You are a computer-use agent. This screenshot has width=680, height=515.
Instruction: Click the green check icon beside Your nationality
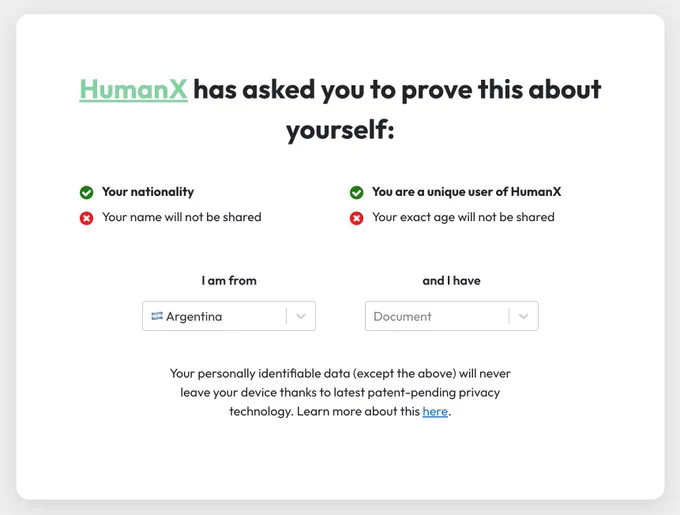click(x=86, y=192)
